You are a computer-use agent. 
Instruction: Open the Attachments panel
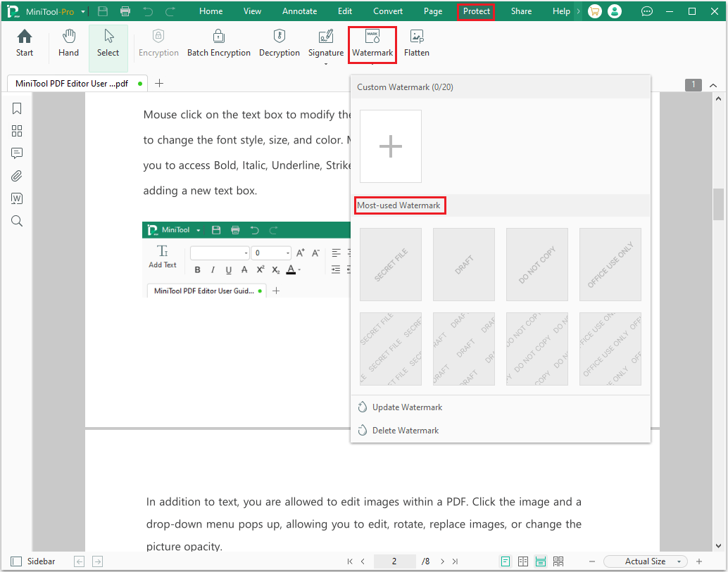17,175
